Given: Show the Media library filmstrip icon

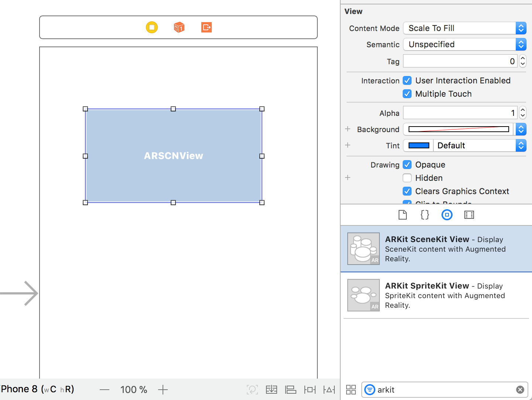Looking at the screenshot, I should pos(469,215).
